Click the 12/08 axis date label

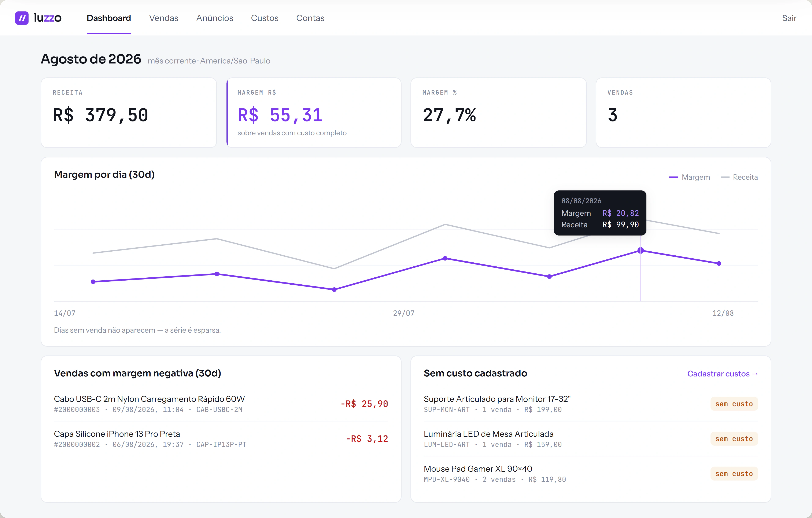point(723,313)
